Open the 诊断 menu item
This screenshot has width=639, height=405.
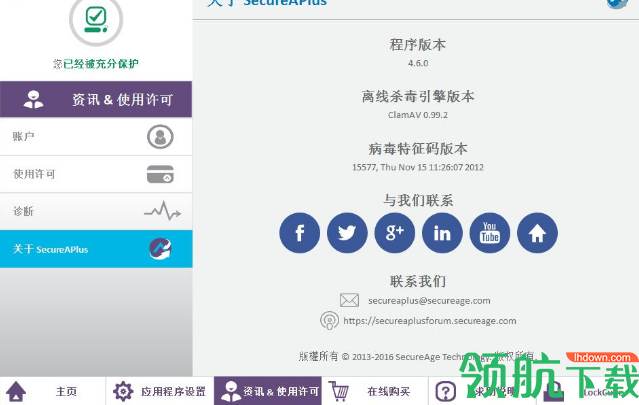tap(96, 211)
